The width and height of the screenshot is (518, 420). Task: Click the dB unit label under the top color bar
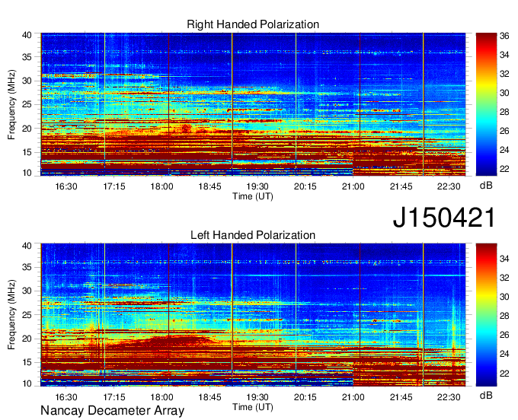click(x=486, y=186)
